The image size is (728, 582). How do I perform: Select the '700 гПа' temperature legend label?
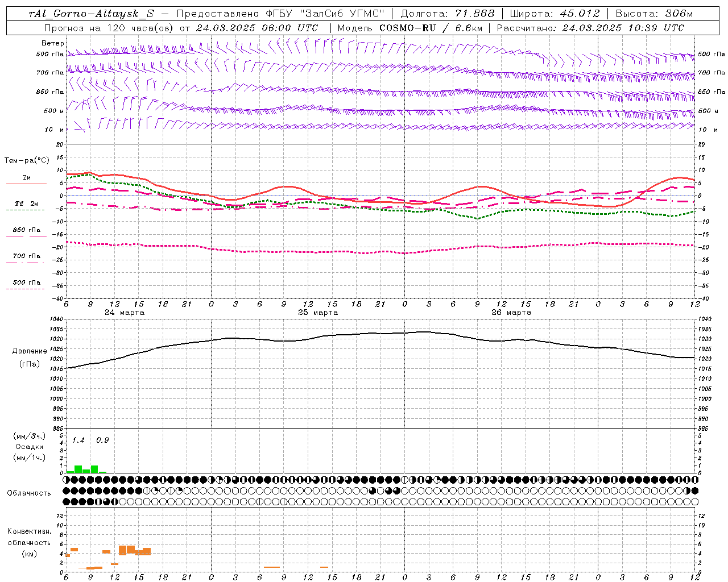26,256
